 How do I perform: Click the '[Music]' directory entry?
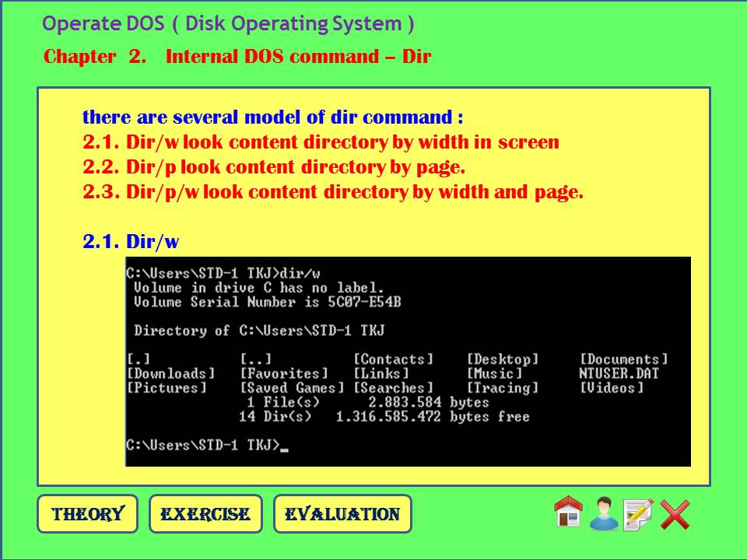pyautogui.click(x=494, y=373)
